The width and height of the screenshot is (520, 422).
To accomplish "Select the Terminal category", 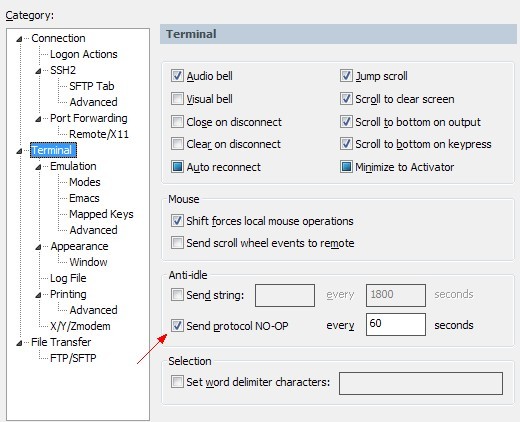I will tap(53, 150).
